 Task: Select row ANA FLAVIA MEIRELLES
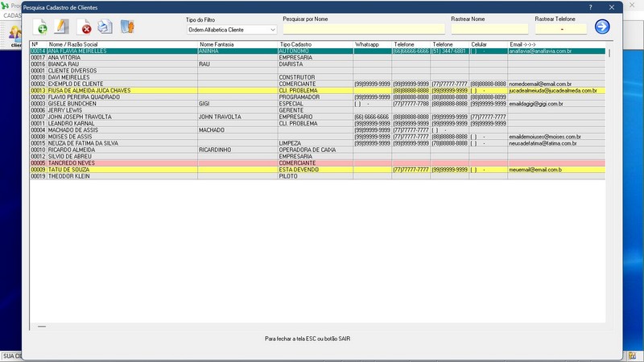[317, 51]
